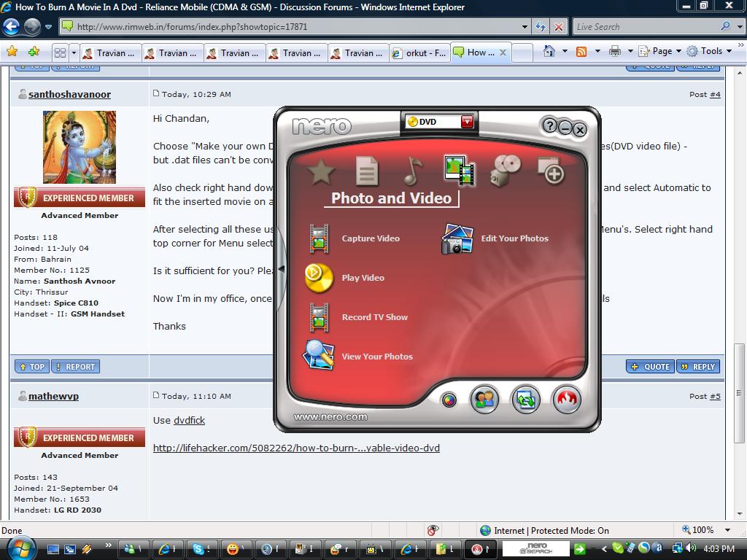747x560 pixels.
Task: Open a new blank tab
Action: (x=522, y=52)
